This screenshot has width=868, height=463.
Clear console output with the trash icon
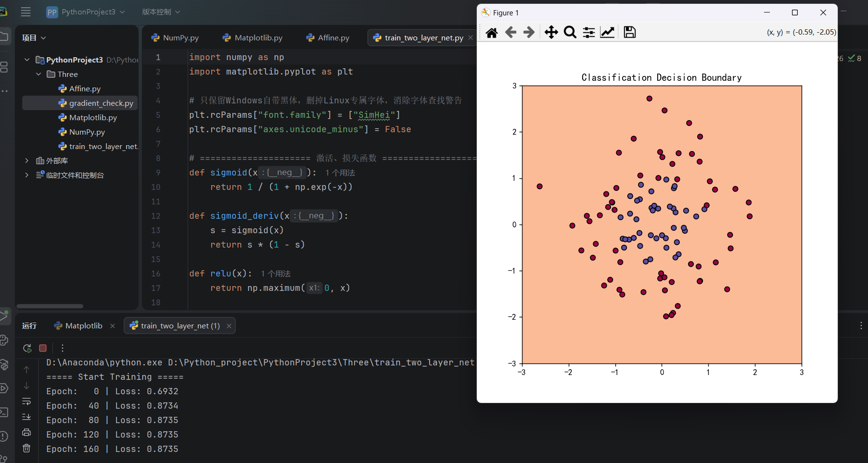[x=26, y=448]
